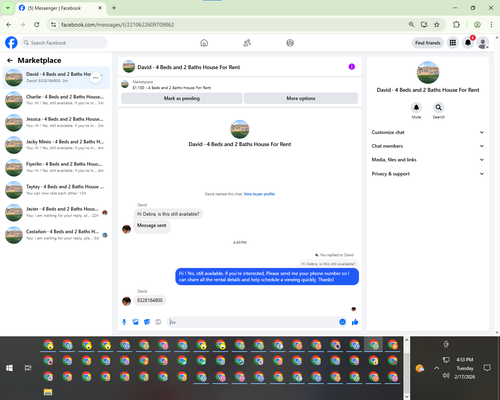The image size is (500, 400).
Task: Click the listing thumbnail in right panel
Action: (x=428, y=72)
